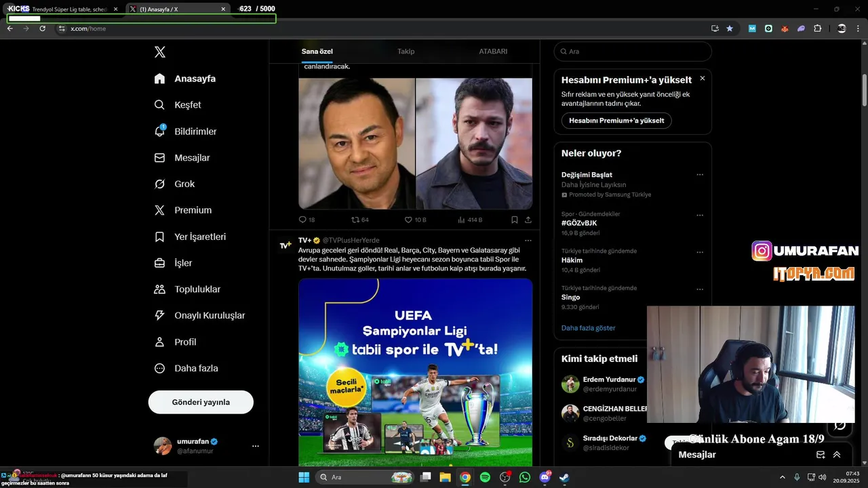Open Steam from the taskbar

(564, 477)
